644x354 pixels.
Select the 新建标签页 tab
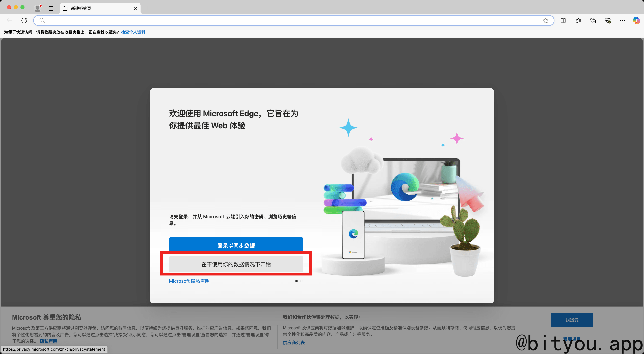pos(100,8)
